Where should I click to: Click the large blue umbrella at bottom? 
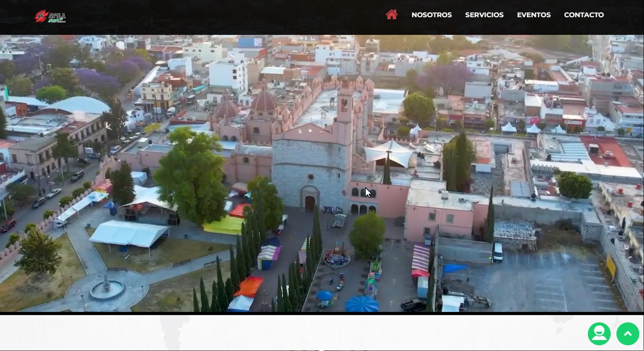tap(362, 304)
